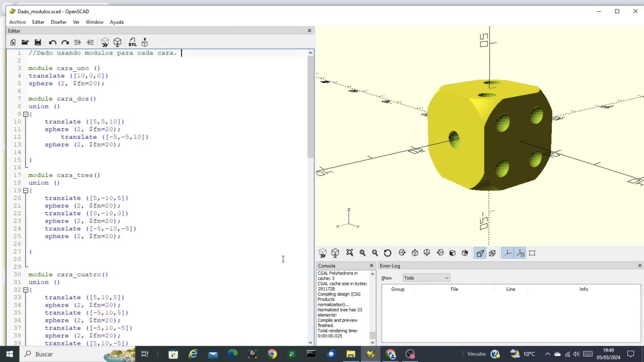Click the Render icon in editor toolbar
The image size is (644, 362).
point(117,42)
